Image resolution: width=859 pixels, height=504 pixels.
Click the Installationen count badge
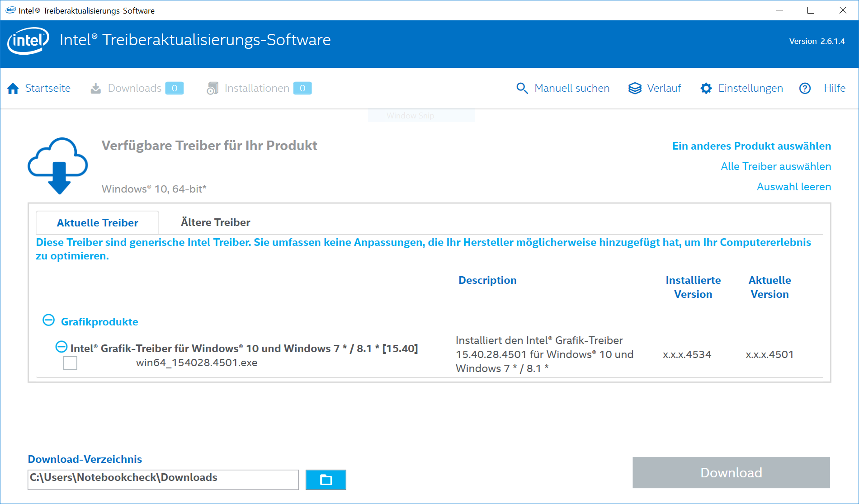302,88
